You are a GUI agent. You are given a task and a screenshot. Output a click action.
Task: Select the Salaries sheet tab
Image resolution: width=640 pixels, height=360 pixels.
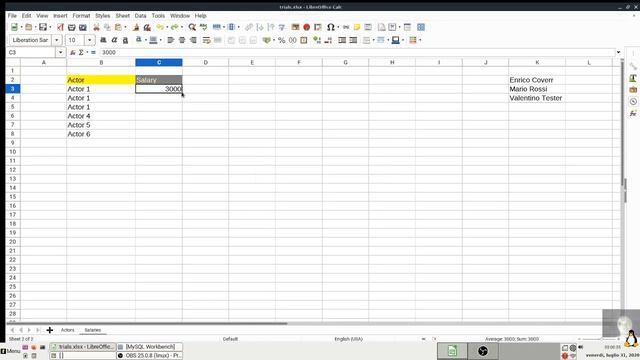point(93,330)
